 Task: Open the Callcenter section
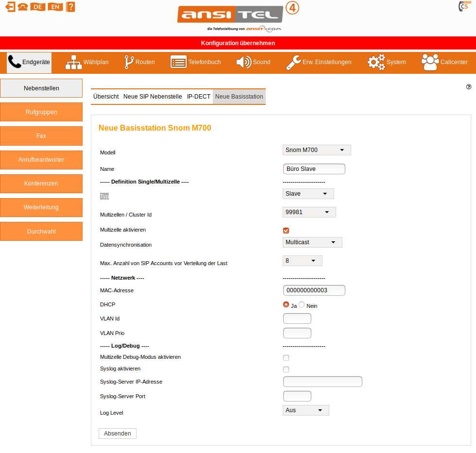[x=444, y=62]
